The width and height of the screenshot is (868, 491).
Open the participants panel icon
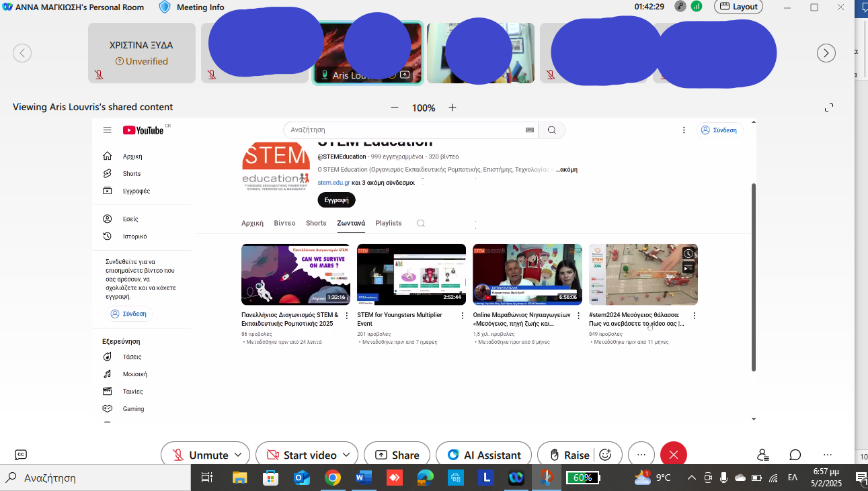click(x=762, y=455)
